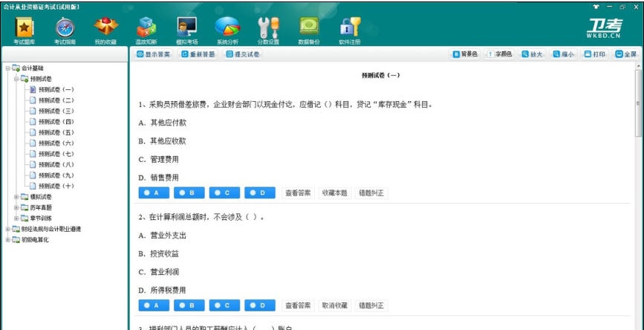Click the page title 预测试卷（一）heading
The width and height of the screenshot is (644, 330).
(380, 75)
